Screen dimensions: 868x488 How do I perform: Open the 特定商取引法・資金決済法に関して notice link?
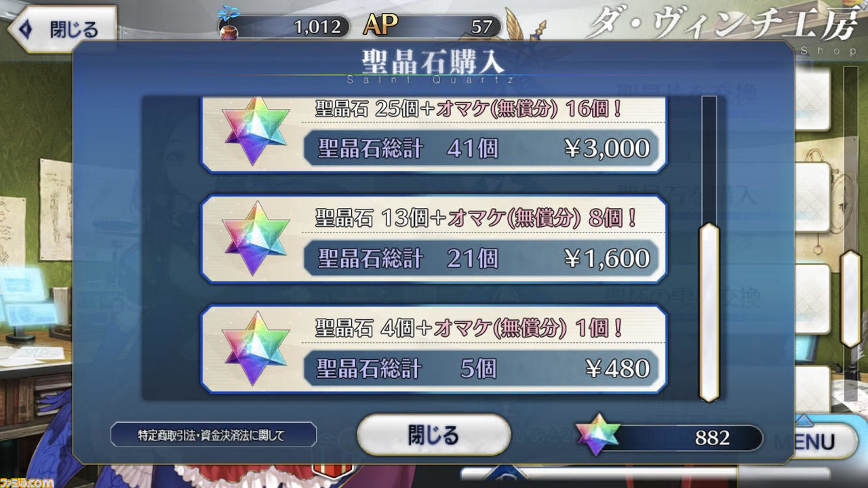tap(214, 434)
